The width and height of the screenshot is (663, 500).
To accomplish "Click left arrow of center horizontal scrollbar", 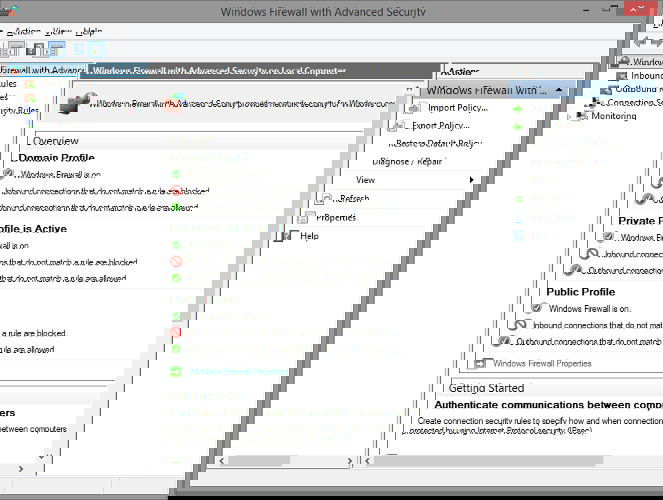I will (222, 461).
